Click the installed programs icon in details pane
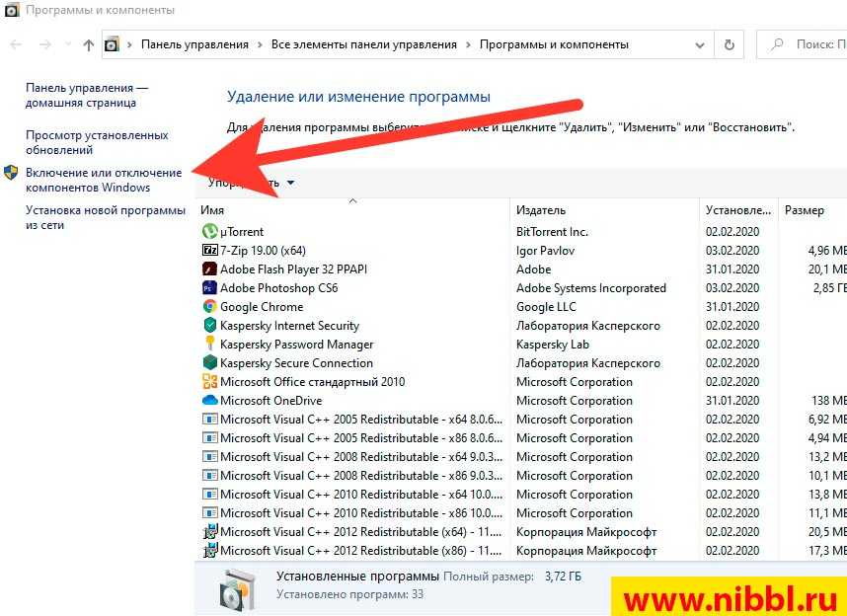The height and width of the screenshot is (616, 847). click(x=238, y=589)
